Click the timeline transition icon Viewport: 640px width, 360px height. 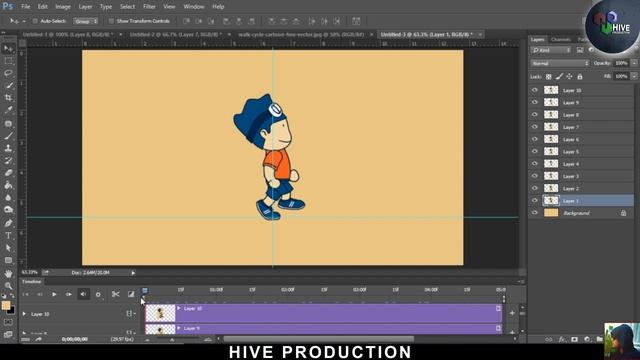point(131,294)
